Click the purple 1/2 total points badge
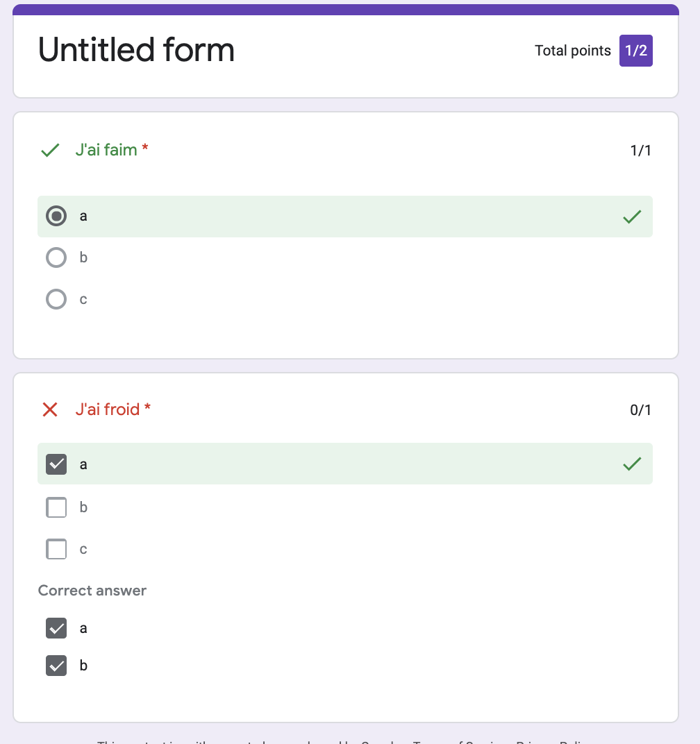The width and height of the screenshot is (700, 744). [x=636, y=51]
